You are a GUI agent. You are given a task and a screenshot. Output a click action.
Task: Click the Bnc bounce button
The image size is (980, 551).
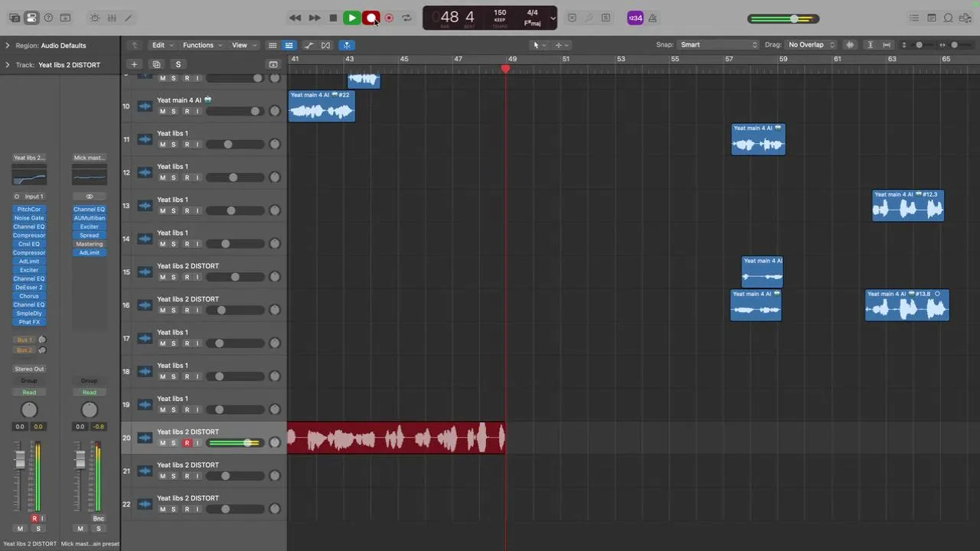[x=98, y=518]
